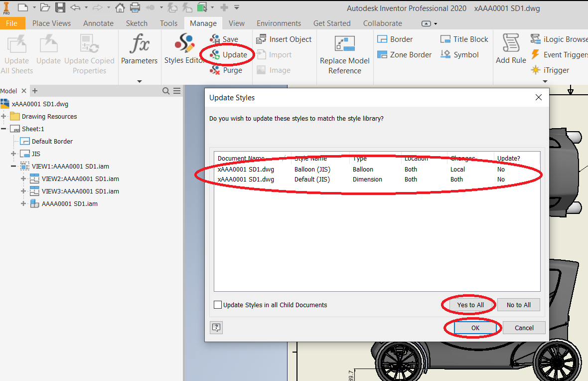This screenshot has height=381, width=588.
Task: Enable Update Styles in all Child Documents
Action: pos(218,305)
